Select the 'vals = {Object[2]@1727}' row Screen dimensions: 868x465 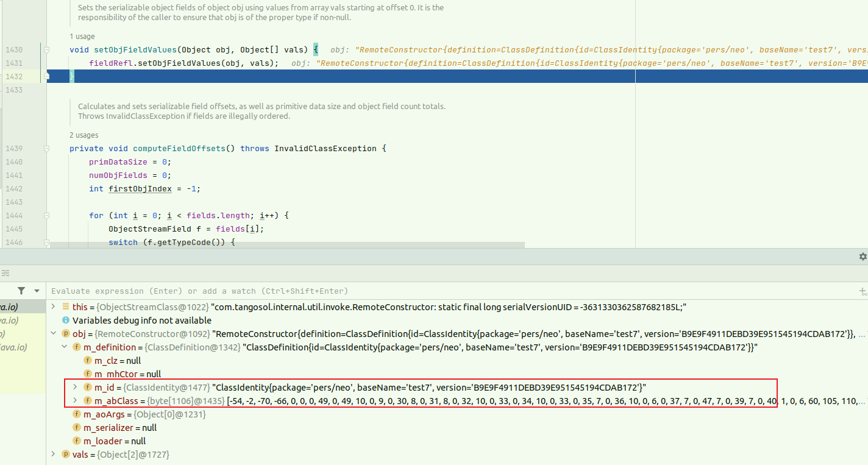tap(457, 454)
